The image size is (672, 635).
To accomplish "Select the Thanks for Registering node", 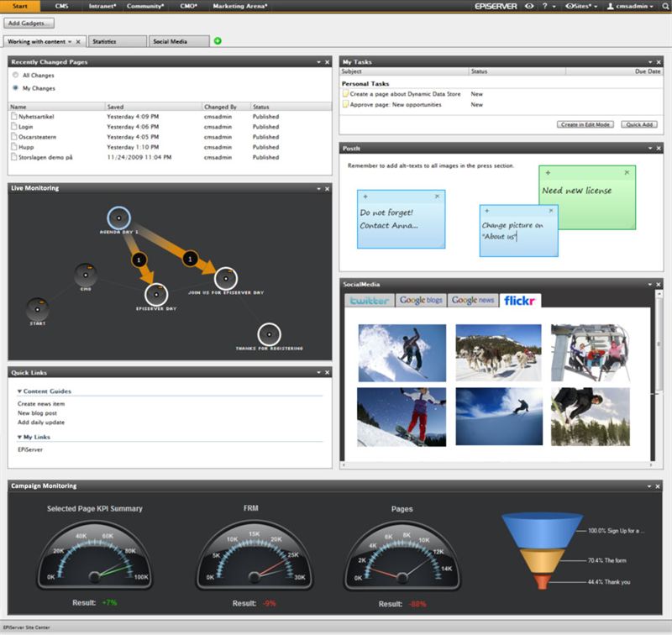I will tap(269, 334).
